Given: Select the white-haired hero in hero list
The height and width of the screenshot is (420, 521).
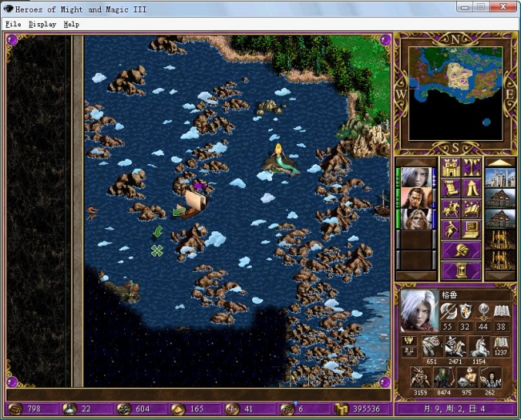Looking at the screenshot, I should [416, 178].
